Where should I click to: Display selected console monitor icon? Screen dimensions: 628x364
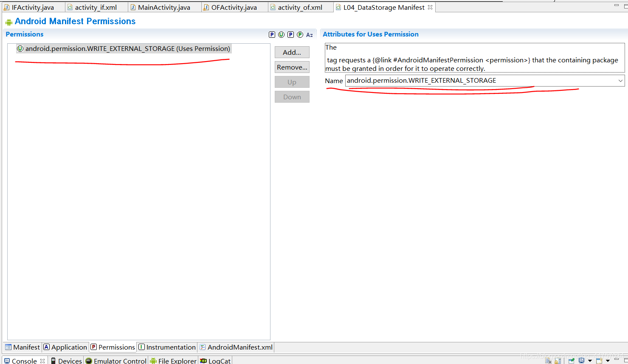tap(582, 361)
